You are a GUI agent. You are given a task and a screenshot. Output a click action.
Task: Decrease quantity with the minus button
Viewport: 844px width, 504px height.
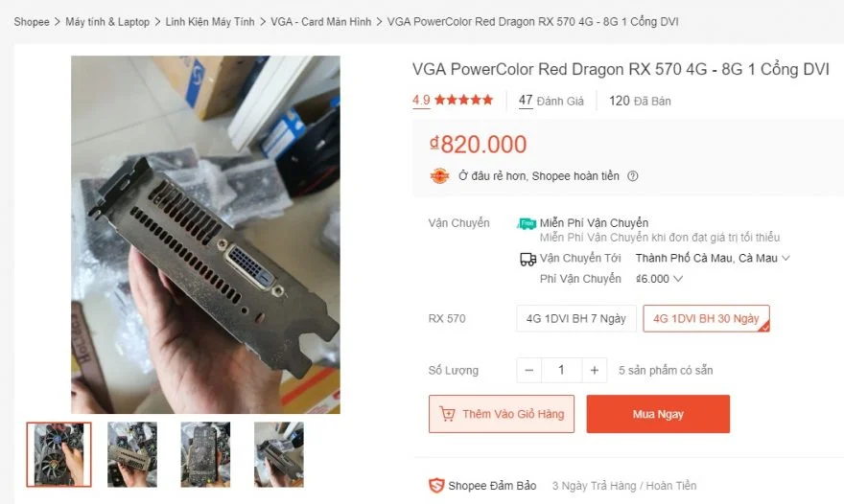[528, 370]
